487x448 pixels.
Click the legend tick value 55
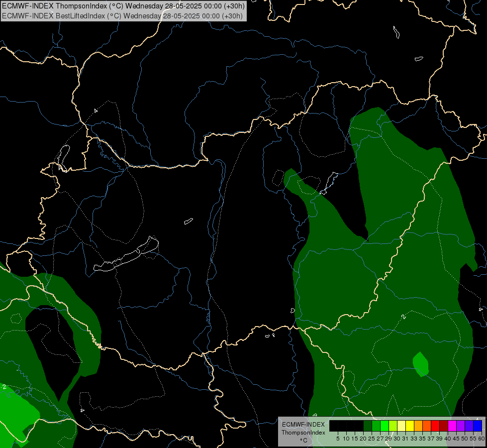[473, 439]
